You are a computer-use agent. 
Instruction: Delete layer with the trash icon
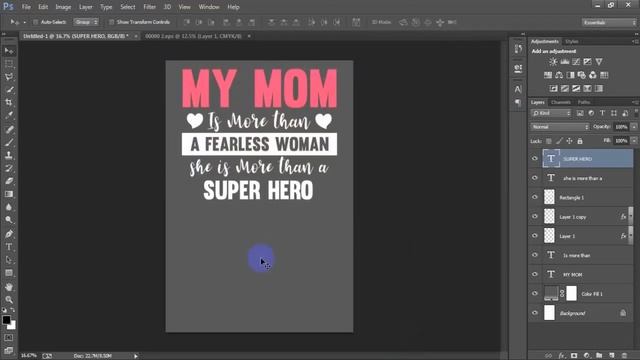[x=624, y=356]
